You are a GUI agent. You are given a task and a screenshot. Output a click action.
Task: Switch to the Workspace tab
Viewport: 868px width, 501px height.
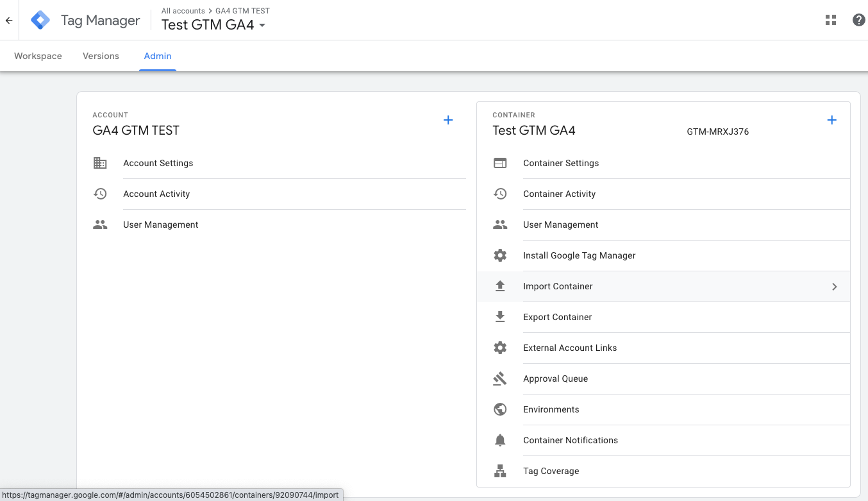coord(38,56)
